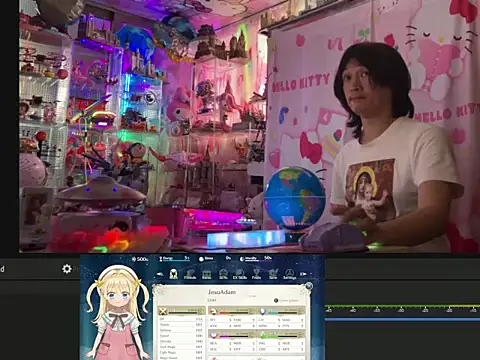Image resolution: width=480 pixels, height=360 pixels.
Task: Click the green-bar attribute category header
Action: 281,334
